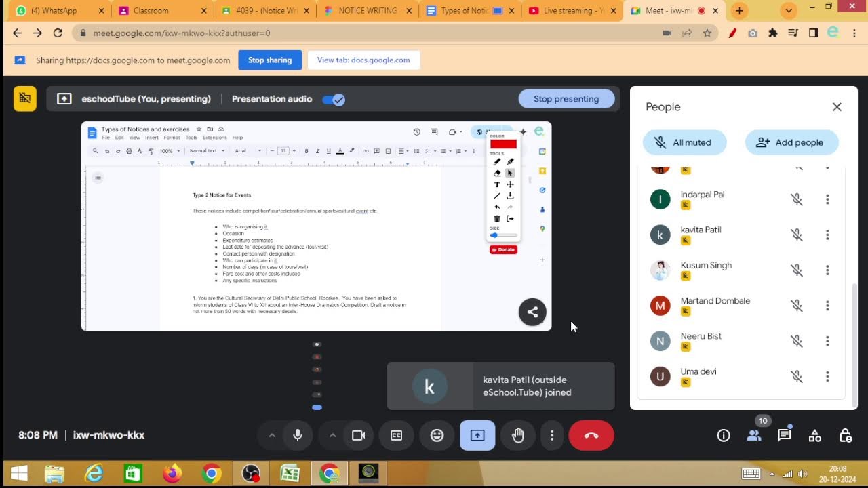Click the Stop sharing button
This screenshot has width=868, height=488.
click(x=270, y=60)
